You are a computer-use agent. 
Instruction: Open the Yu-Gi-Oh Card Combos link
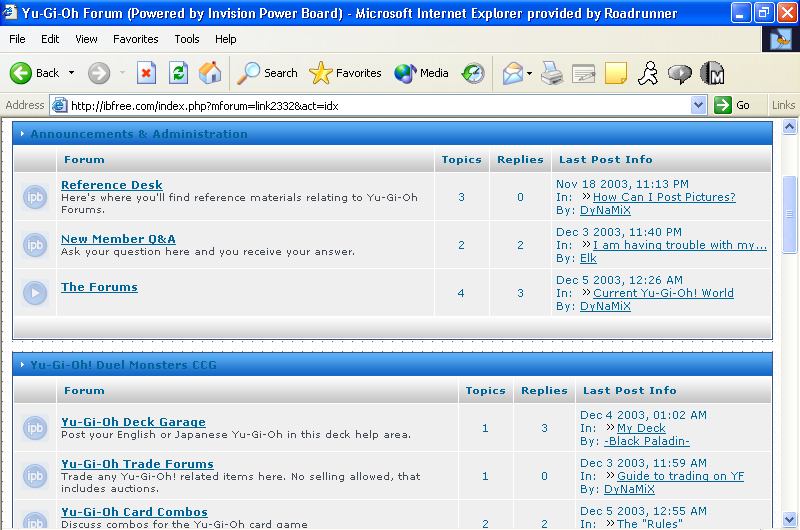(134, 512)
